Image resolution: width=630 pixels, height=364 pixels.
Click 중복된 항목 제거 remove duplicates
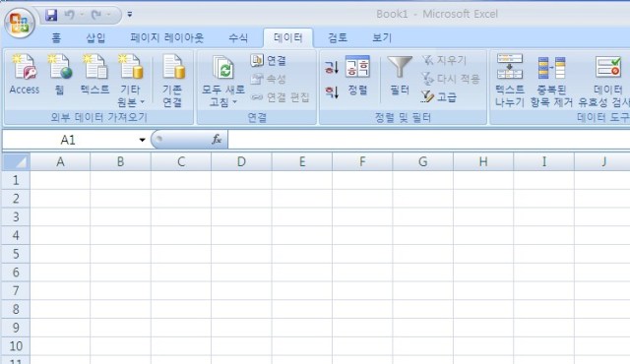click(x=551, y=81)
